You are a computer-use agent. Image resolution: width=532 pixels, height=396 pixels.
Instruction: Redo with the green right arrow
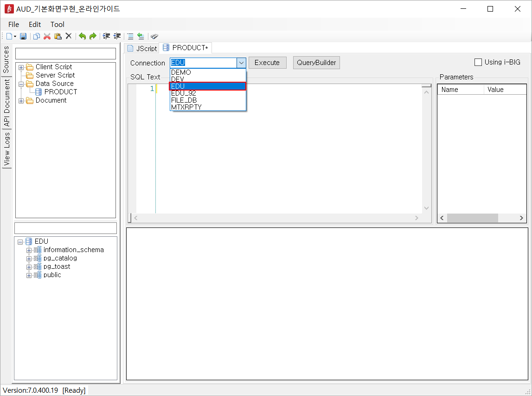[x=93, y=36]
